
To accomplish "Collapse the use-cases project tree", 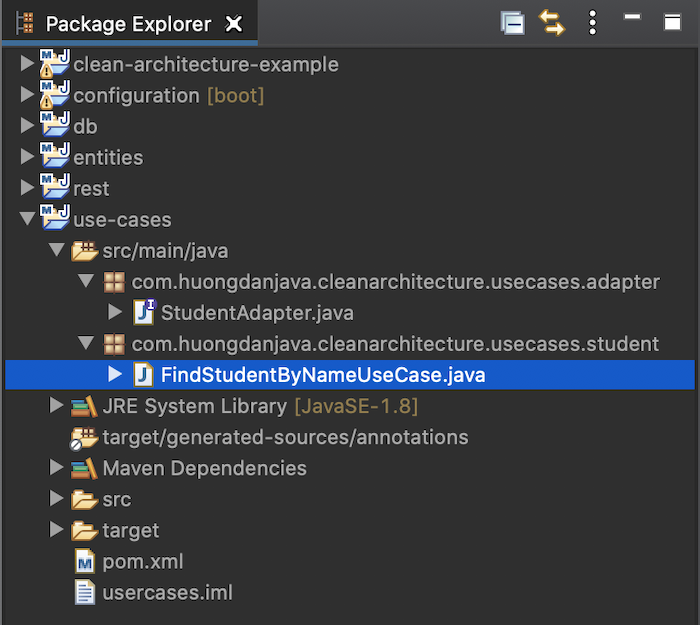I will [x=27, y=219].
